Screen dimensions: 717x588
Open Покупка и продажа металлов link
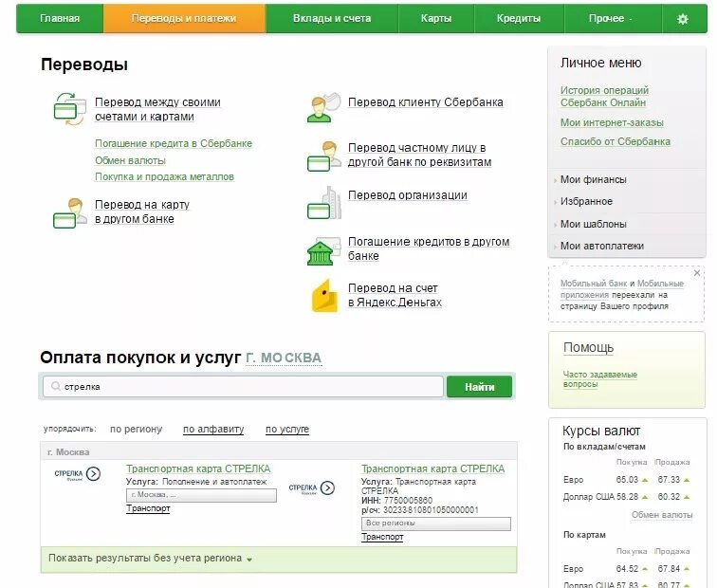click(164, 177)
